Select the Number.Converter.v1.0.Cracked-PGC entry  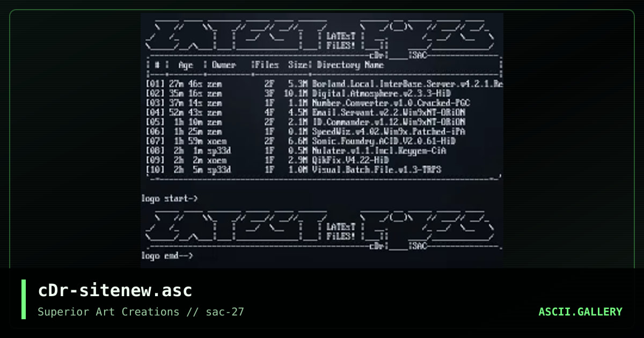tap(392, 102)
